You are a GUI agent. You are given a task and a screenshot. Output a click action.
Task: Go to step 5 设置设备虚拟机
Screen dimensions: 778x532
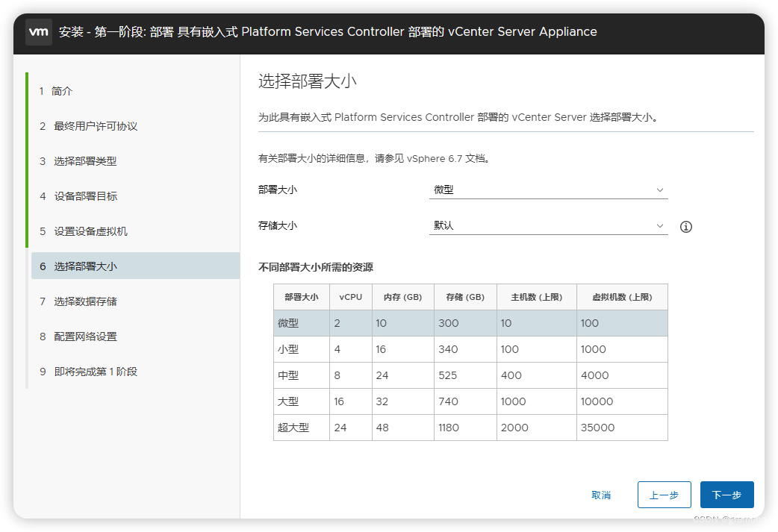84,231
